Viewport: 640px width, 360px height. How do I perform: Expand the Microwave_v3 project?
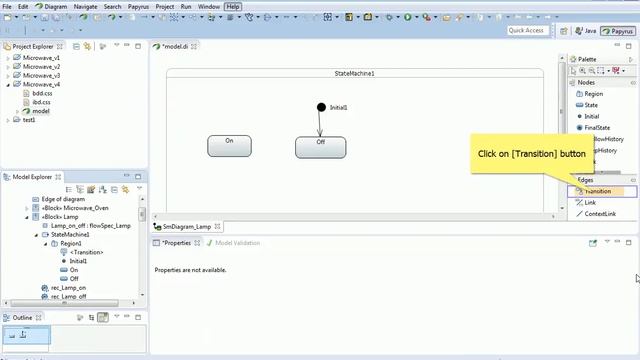(x=8, y=76)
